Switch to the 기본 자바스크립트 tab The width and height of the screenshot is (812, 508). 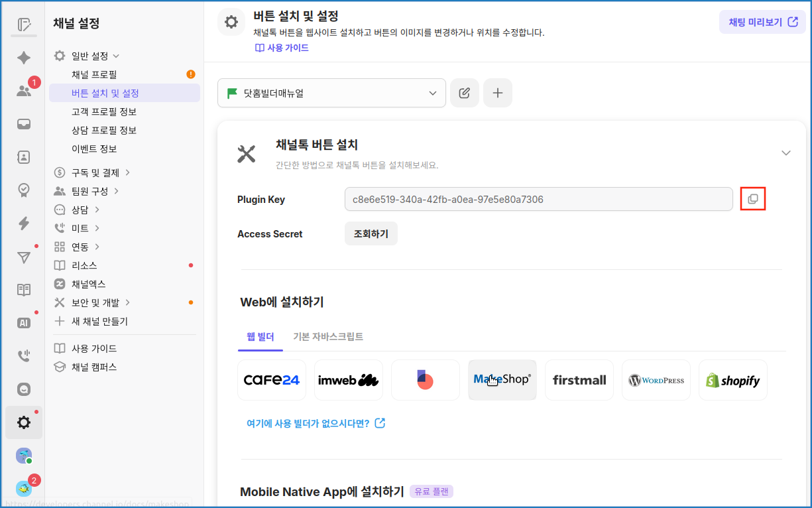click(328, 337)
